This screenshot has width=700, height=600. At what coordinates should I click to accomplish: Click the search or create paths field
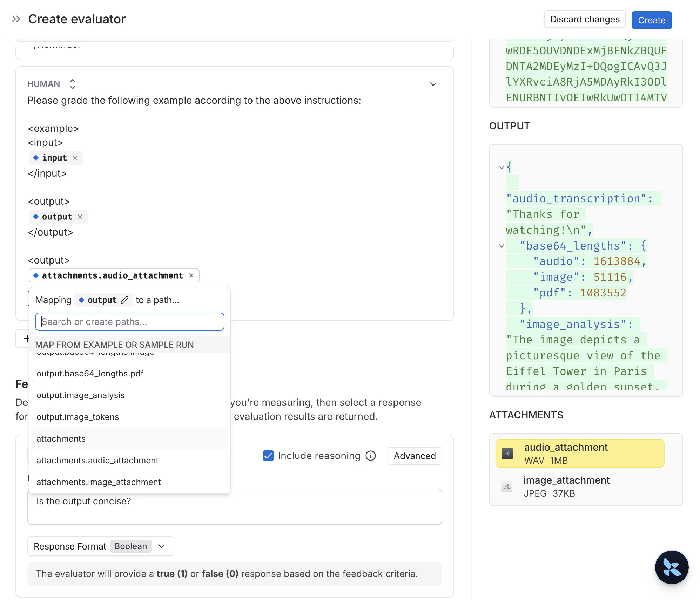pyautogui.click(x=129, y=322)
